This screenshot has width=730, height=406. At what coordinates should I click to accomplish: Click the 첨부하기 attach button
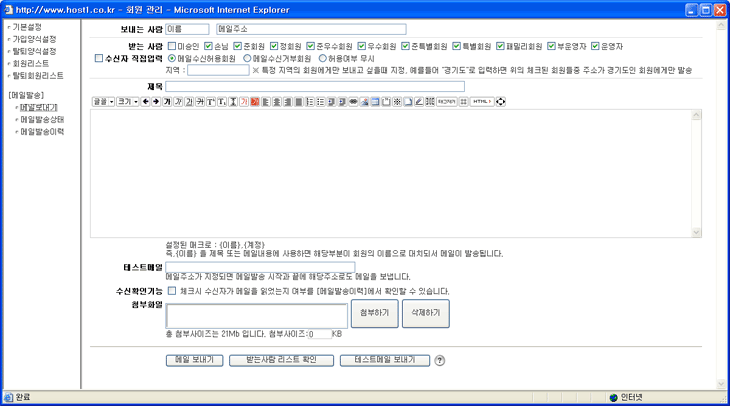pyautogui.click(x=374, y=313)
